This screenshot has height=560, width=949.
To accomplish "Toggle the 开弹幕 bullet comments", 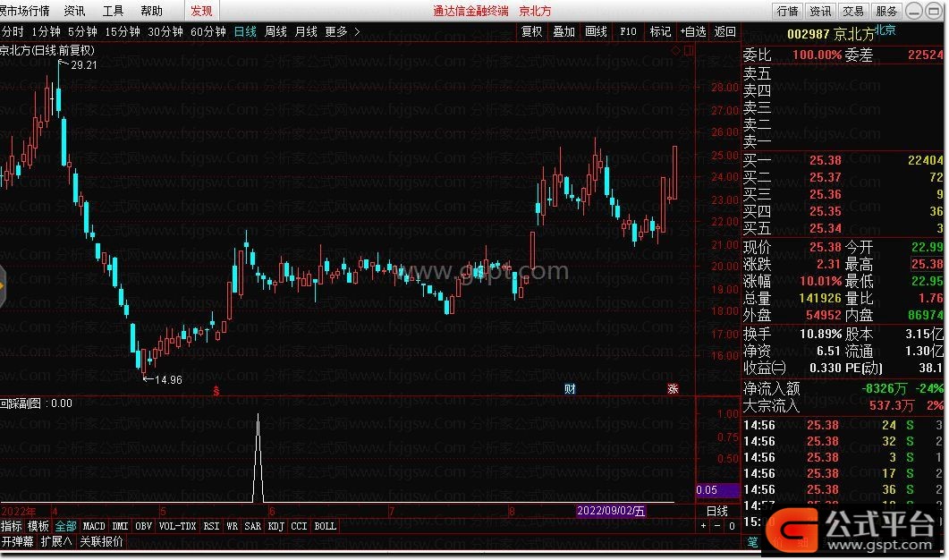I will 18,541.
